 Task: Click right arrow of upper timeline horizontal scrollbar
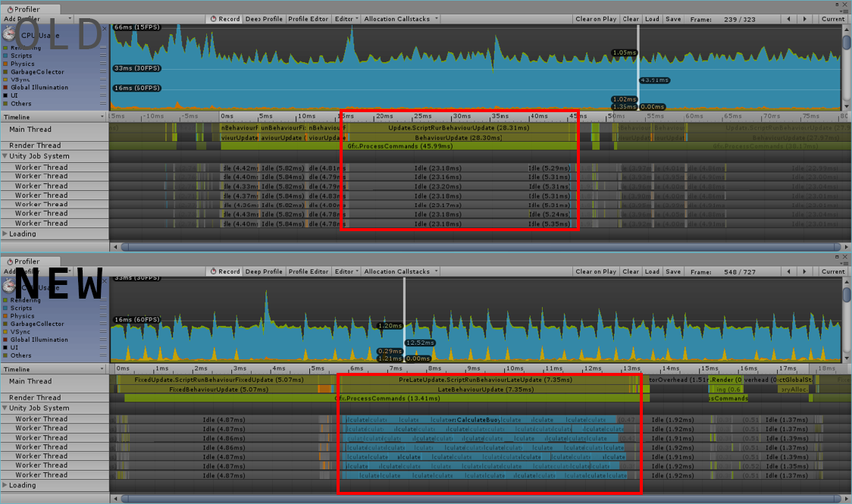click(845, 247)
